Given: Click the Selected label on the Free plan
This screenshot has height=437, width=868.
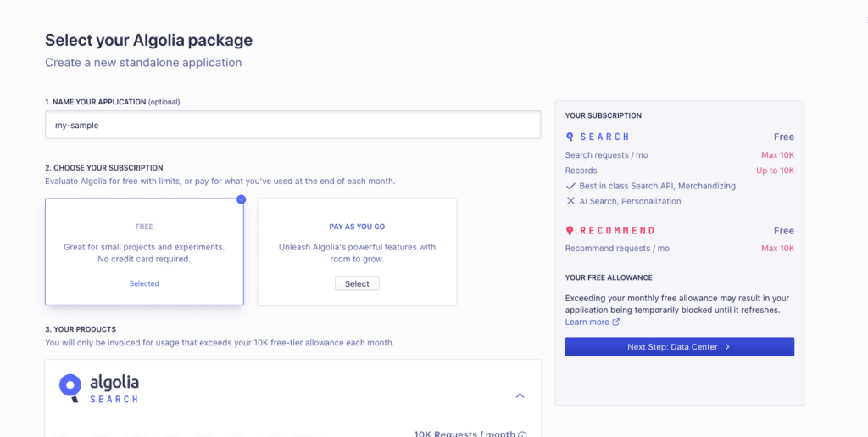Looking at the screenshot, I should point(144,283).
